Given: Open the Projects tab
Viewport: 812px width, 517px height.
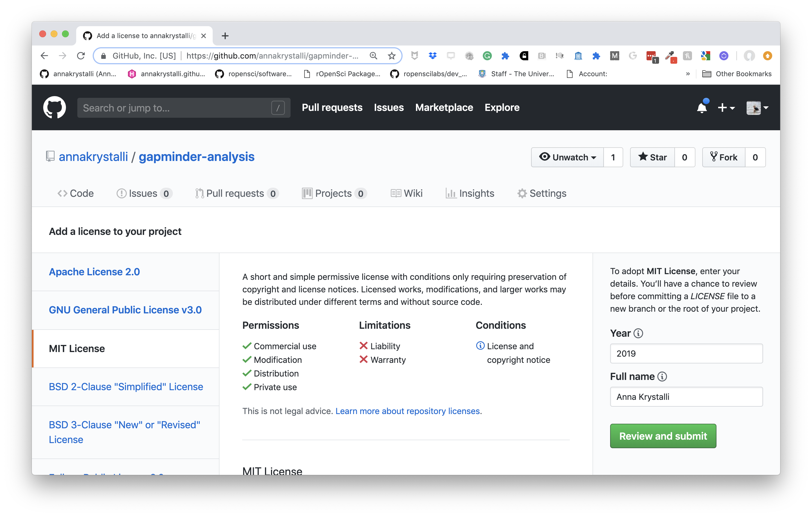Looking at the screenshot, I should pyautogui.click(x=334, y=193).
